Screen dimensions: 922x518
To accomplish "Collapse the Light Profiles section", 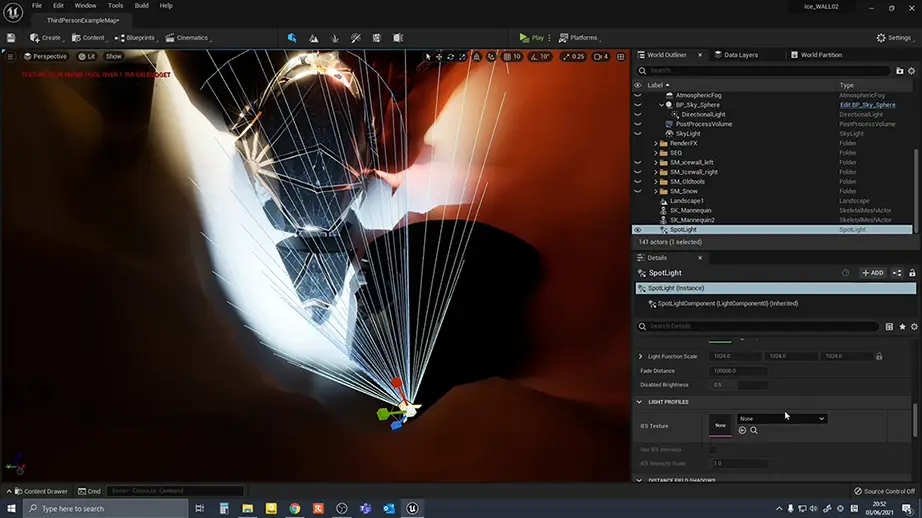I will click(x=641, y=402).
